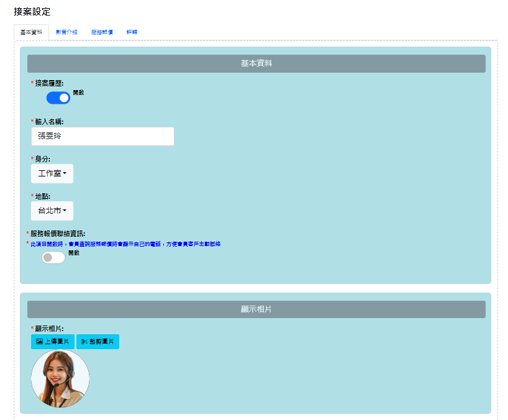Image resolution: width=508 pixels, height=420 pixels.
Task: Click the 身分 field label
Action: [42, 159]
